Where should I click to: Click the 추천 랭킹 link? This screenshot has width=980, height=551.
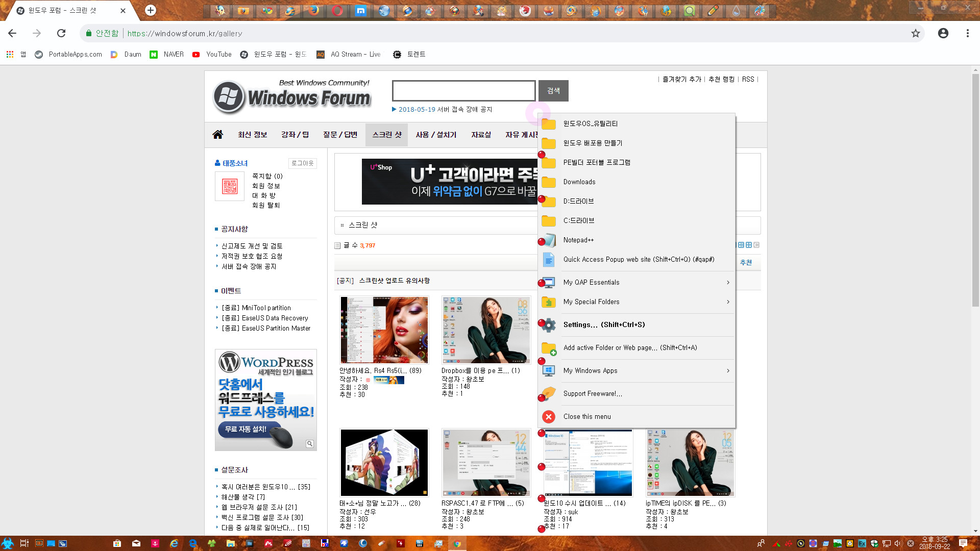point(721,79)
